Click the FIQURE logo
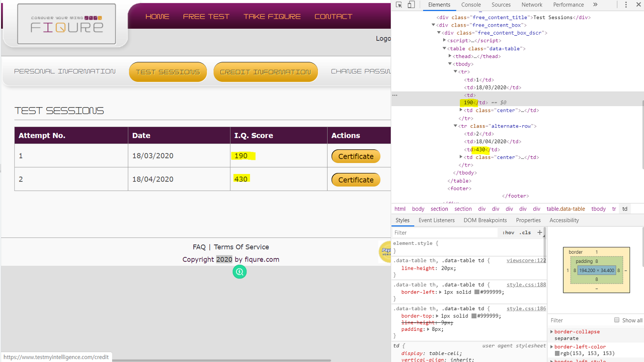 [x=66, y=24]
